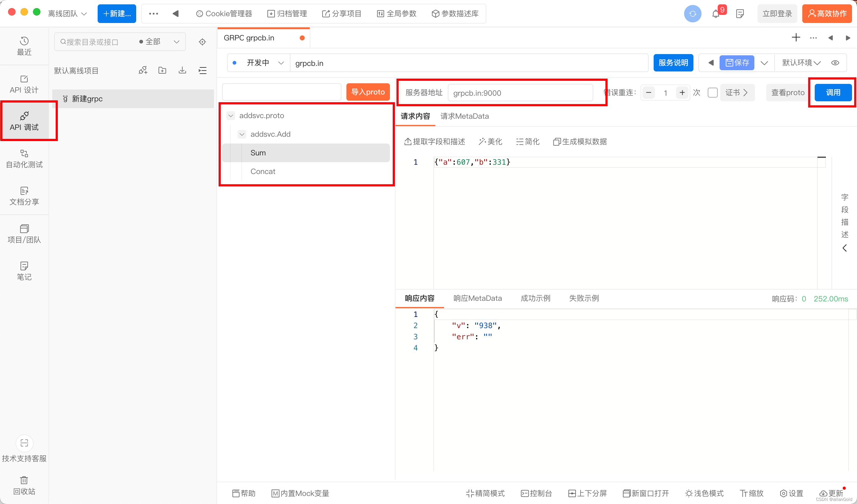The width and height of the screenshot is (857, 504).
Task: Open the 默认环境 environment dropdown
Action: point(802,62)
